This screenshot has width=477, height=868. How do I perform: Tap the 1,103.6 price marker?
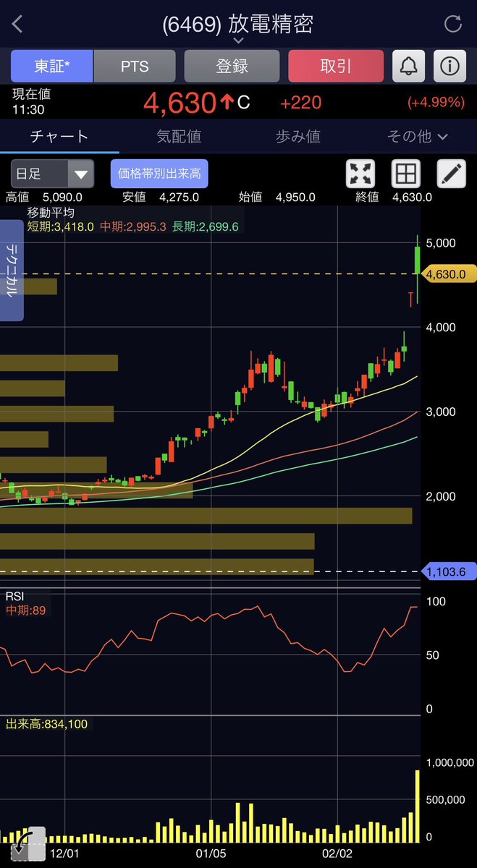(x=449, y=571)
